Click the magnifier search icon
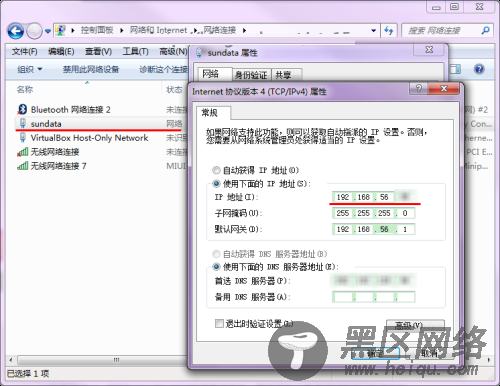This screenshot has width=500, height=386. pyautogui.click(x=485, y=31)
